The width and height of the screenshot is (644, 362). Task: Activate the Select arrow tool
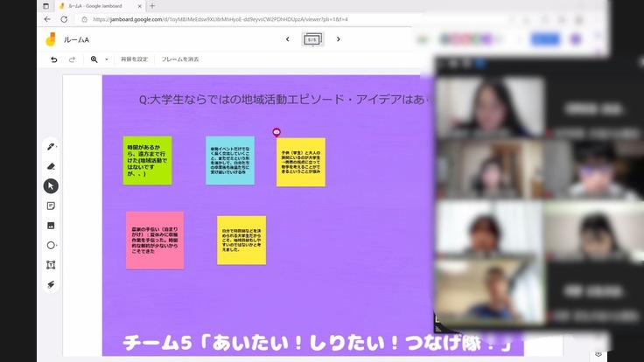point(51,185)
